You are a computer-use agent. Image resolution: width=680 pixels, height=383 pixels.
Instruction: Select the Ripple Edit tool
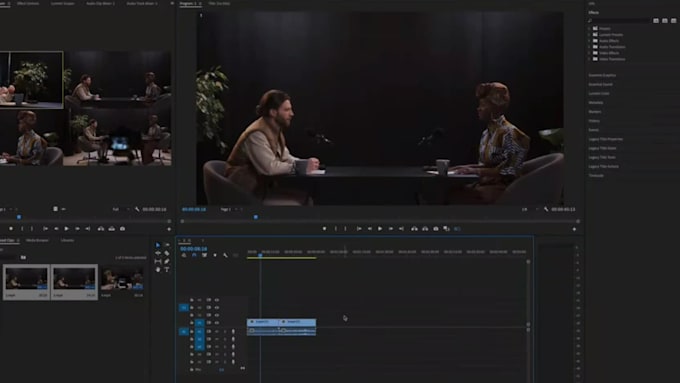pos(158,253)
